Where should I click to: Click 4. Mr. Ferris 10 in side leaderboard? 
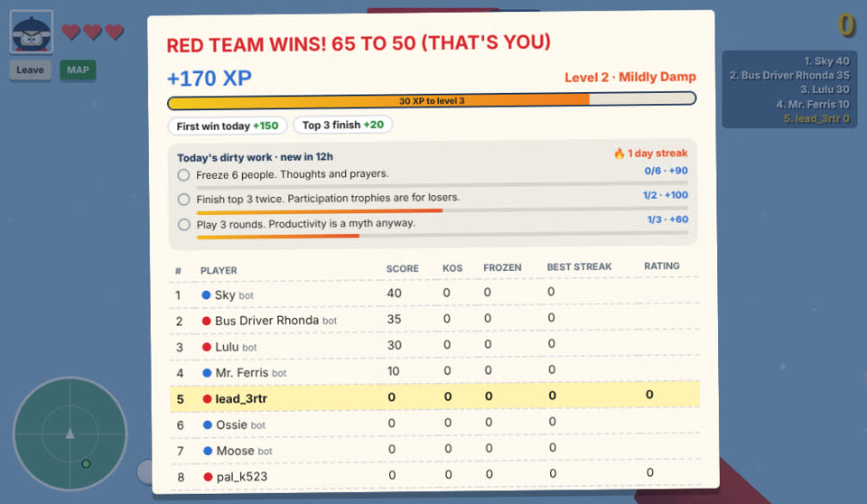(812, 104)
